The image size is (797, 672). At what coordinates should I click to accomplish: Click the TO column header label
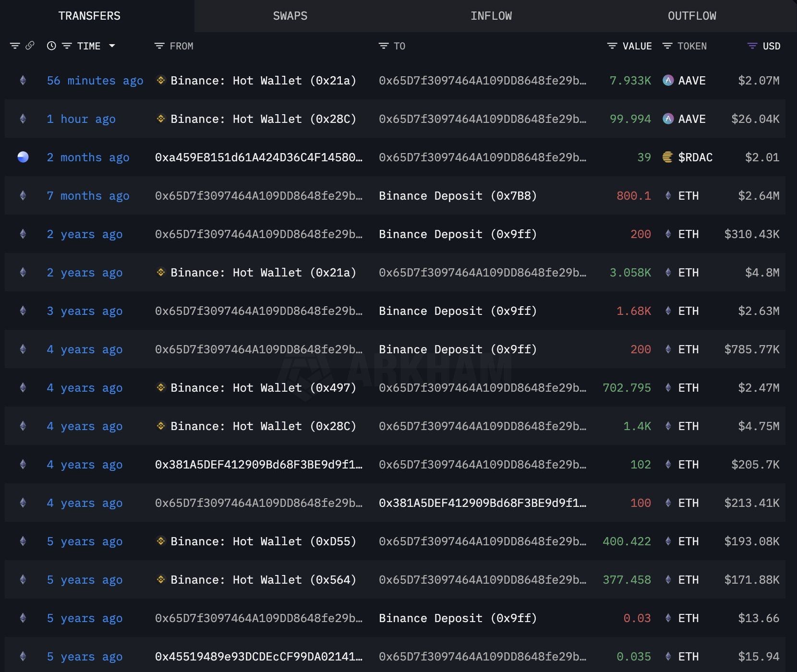tap(399, 46)
